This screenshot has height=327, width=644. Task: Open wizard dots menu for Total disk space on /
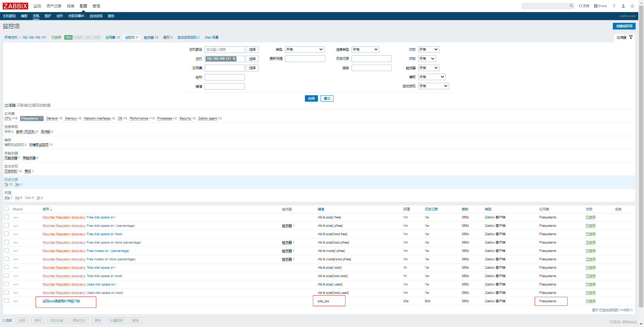click(16, 268)
